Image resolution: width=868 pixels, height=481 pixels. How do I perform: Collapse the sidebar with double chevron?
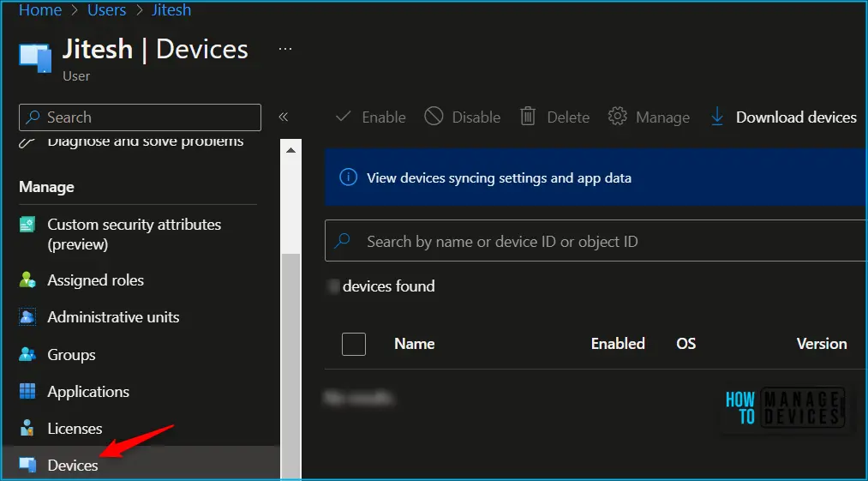click(x=284, y=117)
